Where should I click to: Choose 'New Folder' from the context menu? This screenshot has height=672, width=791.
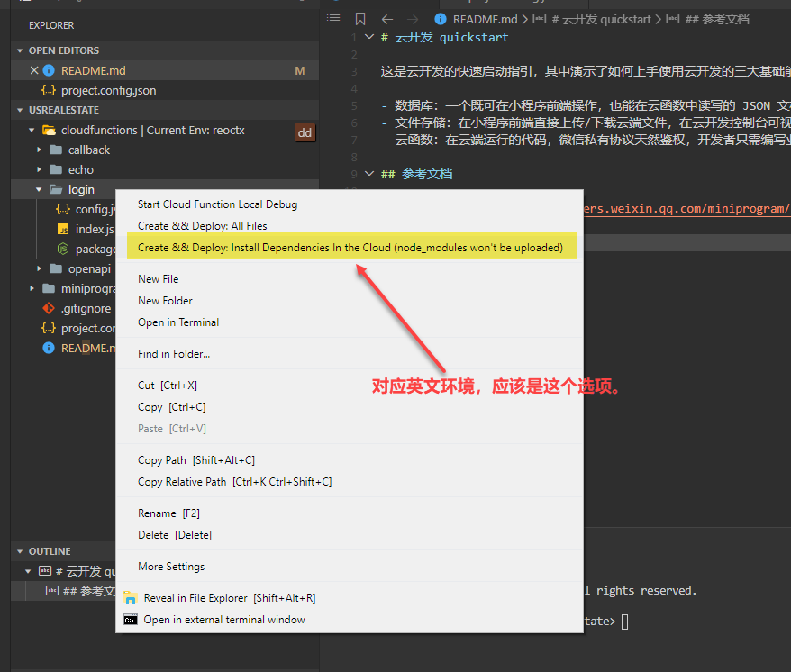[165, 300]
